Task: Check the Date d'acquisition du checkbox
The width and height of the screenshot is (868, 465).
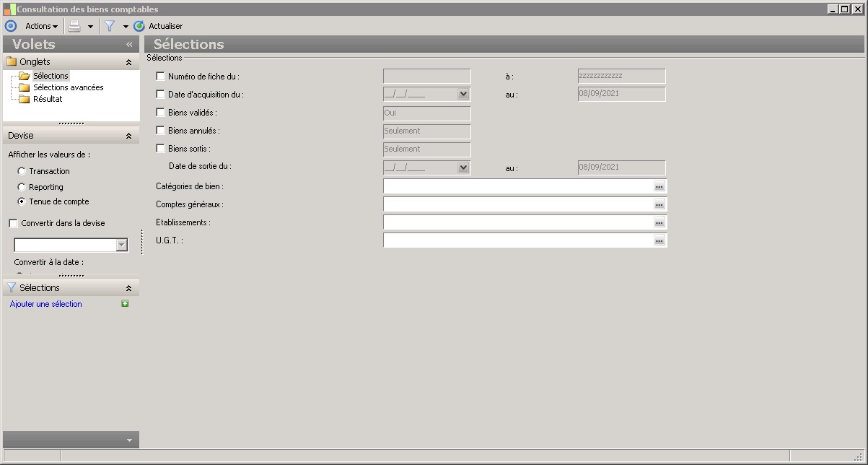Action: pyautogui.click(x=160, y=94)
